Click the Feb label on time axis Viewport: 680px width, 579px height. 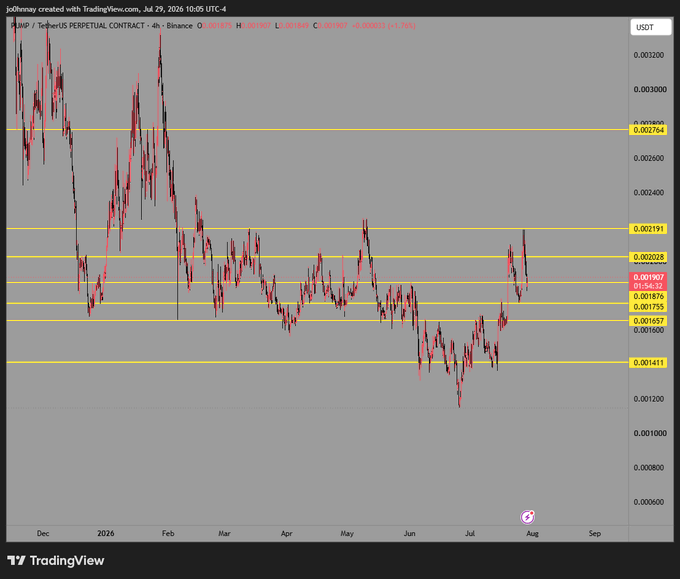pyautogui.click(x=168, y=533)
